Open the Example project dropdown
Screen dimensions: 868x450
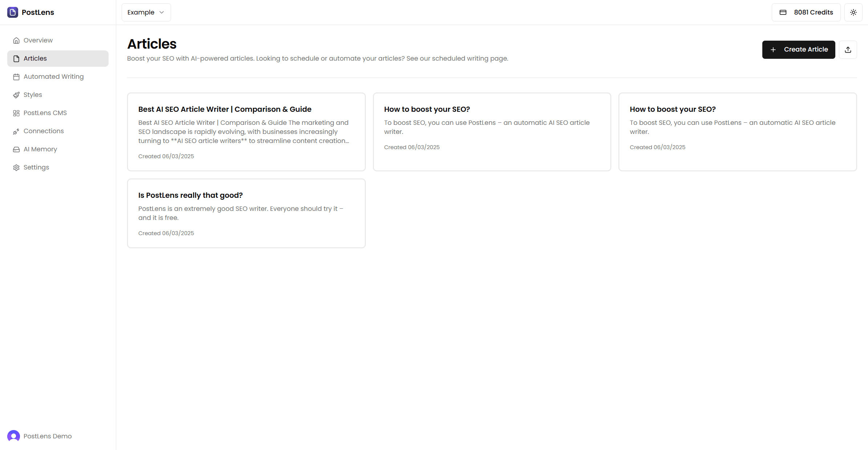click(x=146, y=12)
